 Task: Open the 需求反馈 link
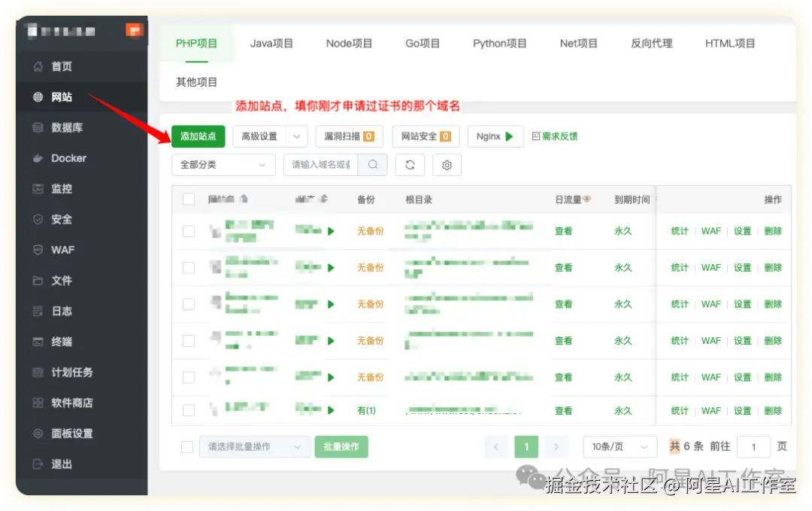555,135
